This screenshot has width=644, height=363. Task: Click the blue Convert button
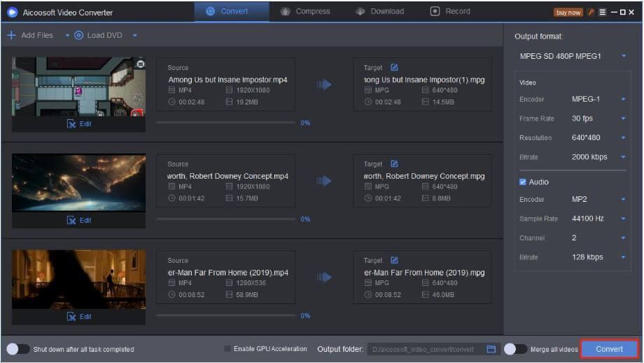tap(609, 349)
